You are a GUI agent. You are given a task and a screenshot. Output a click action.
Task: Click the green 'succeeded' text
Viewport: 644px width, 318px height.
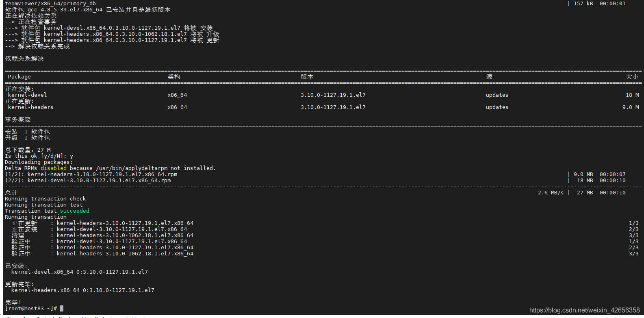(x=75, y=211)
